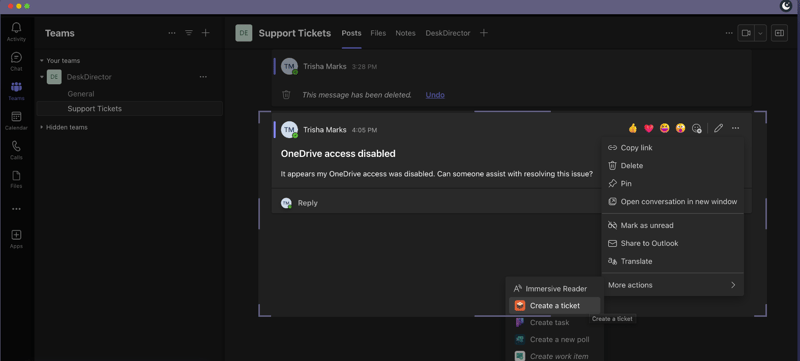Click Trisha Marks avatar on 4:05 PM post
The height and width of the screenshot is (361, 800).
pyautogui.click(x=289, y=130)
